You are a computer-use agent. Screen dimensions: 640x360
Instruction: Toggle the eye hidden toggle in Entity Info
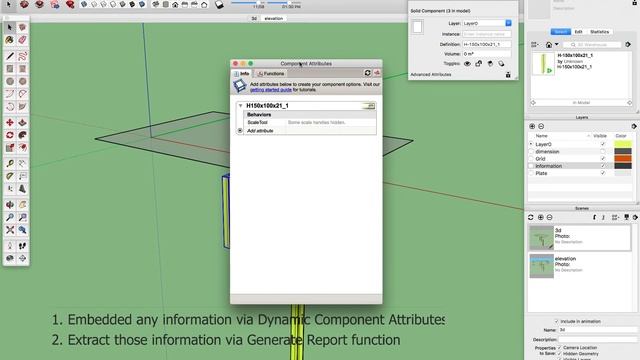pyautogui.click(x=467, y=64)
